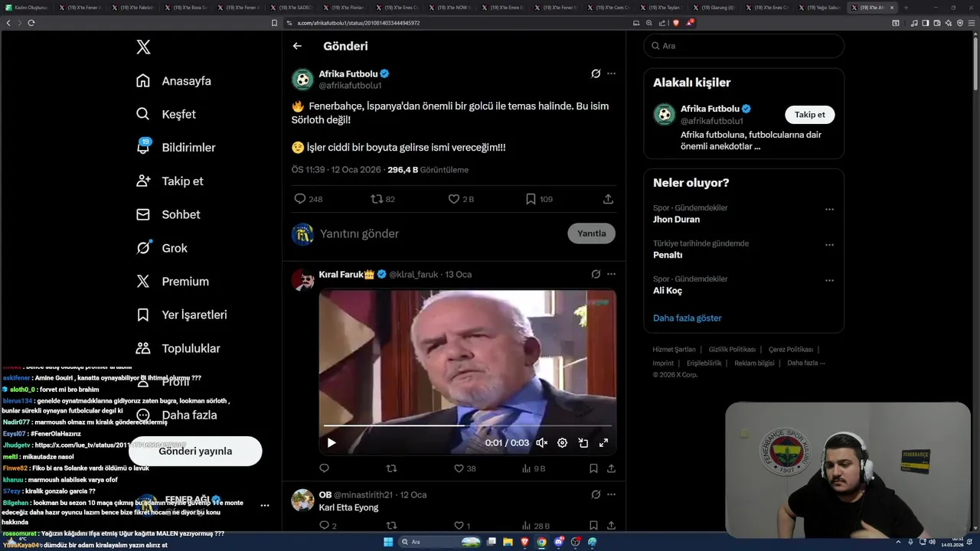Share the main Afrika Futbolu post
Viewport: 980px width, 551px height.
coord(608,199)
